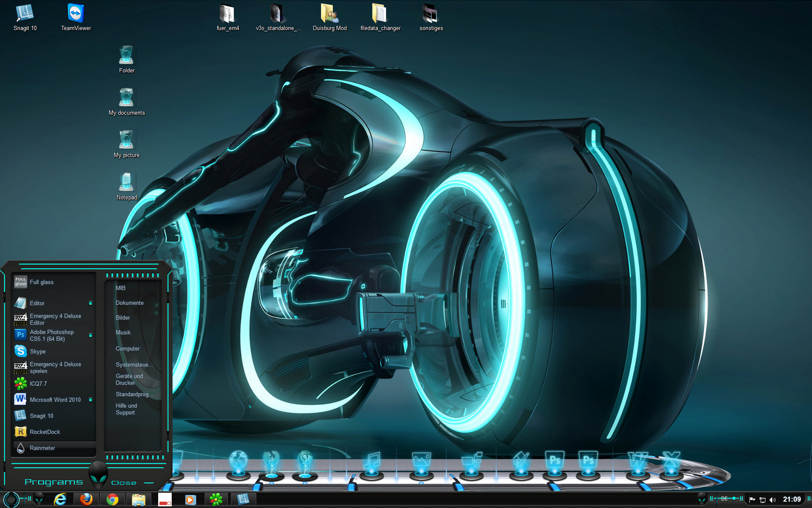
Task: Select the My documents desktop icon
Action: click(126, 102)
